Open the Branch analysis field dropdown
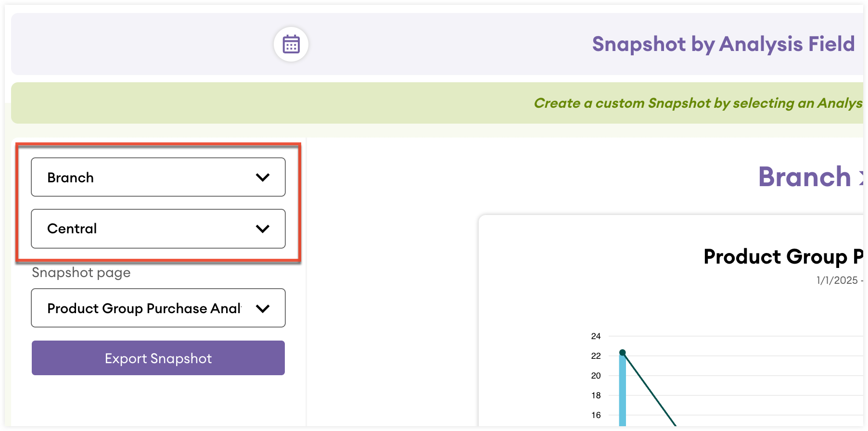 (158, 177)
